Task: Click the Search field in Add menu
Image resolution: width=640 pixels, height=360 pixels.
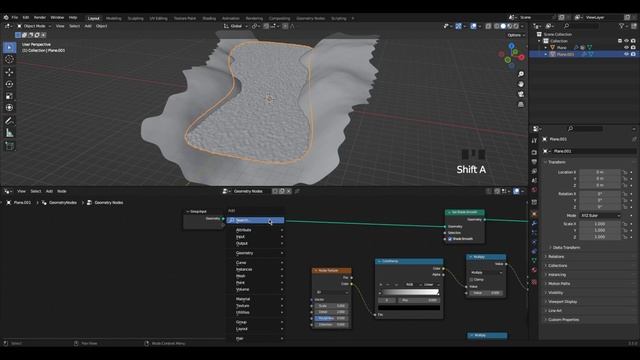Action: click(x=256, y=220)
